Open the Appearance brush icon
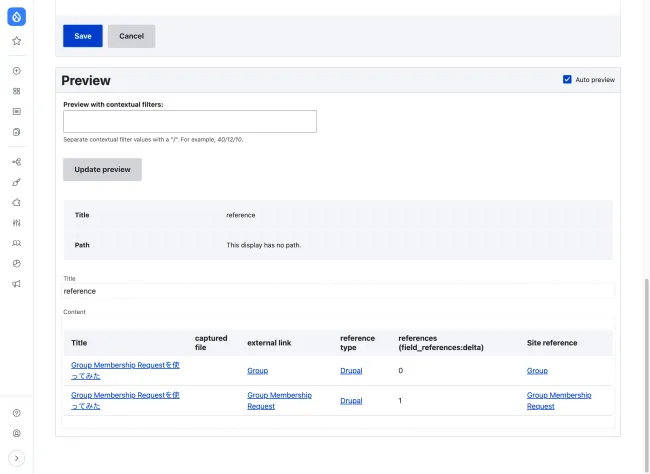The width and height of the screenshot is (650, 474). coord(16,182)
